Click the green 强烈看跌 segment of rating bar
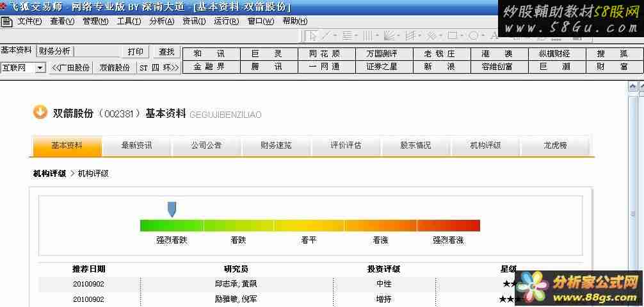Screen dimensions: 644x307 coord(172,226)
